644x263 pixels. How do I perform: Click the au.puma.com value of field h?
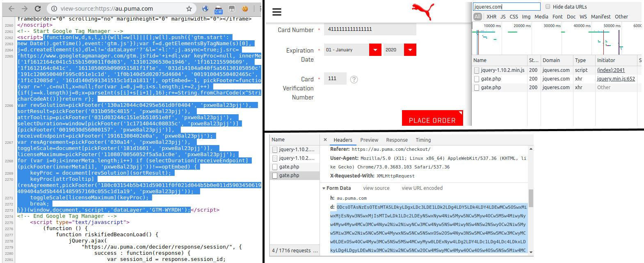tap(352, 198)
